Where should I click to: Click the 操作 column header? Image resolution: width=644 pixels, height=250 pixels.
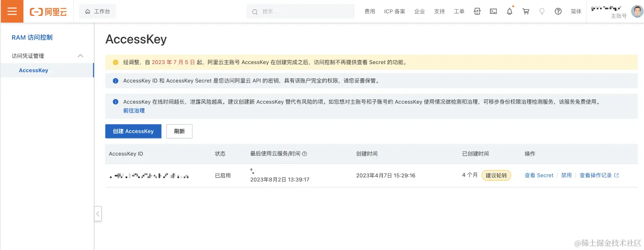coord(530,154)
